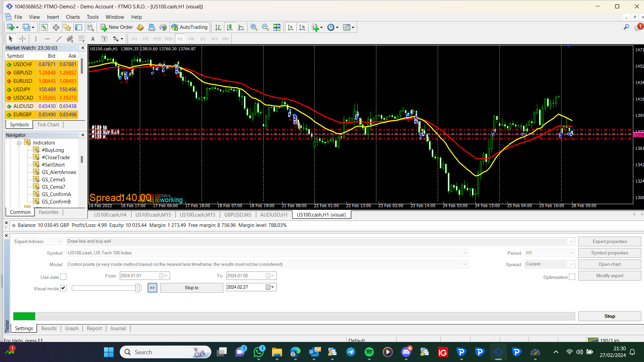The width and height of the screenshot is (644, 362).
Task: Uncheck the Visual mode checkbox
Action: [x=63, y=288]
